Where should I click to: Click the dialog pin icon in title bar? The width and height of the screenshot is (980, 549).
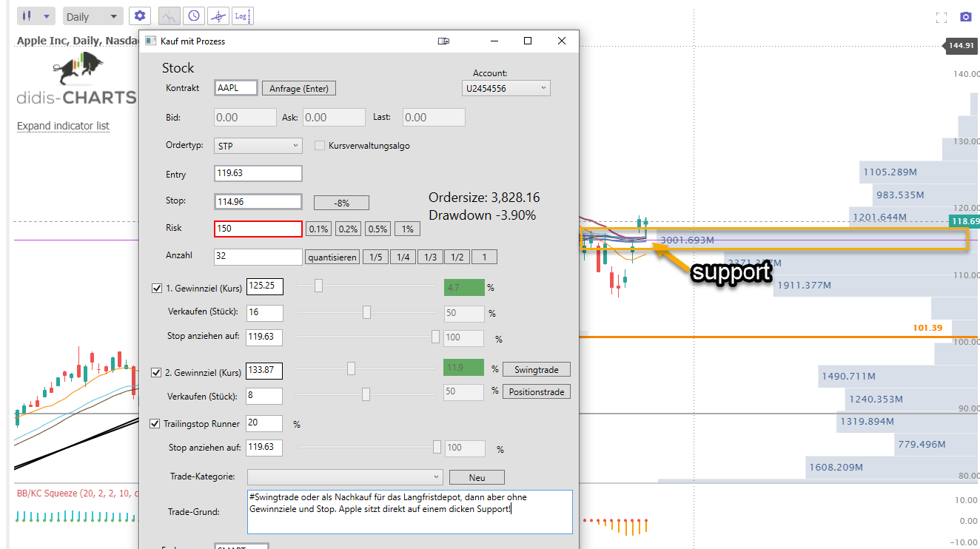click(x=443, y=41)
